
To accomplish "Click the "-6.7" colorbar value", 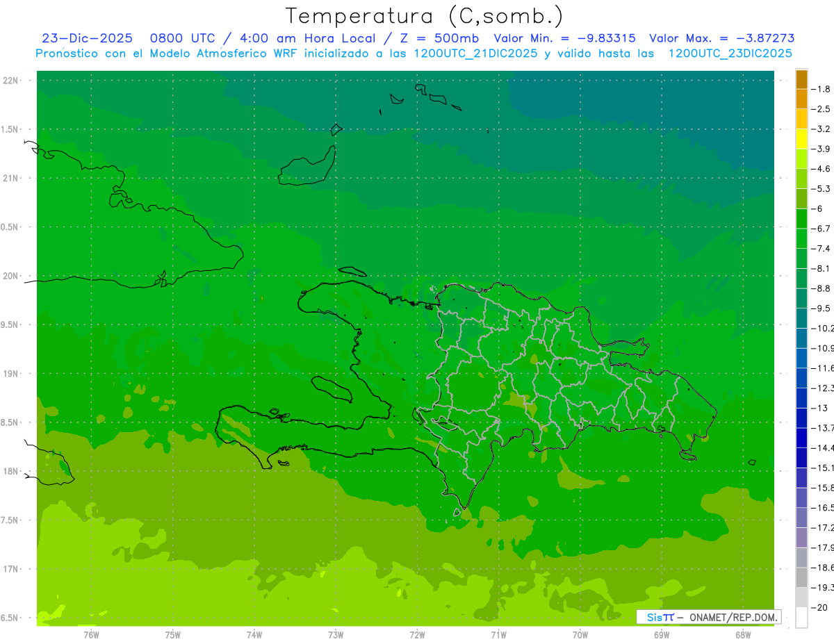I will tap(822, 228).
